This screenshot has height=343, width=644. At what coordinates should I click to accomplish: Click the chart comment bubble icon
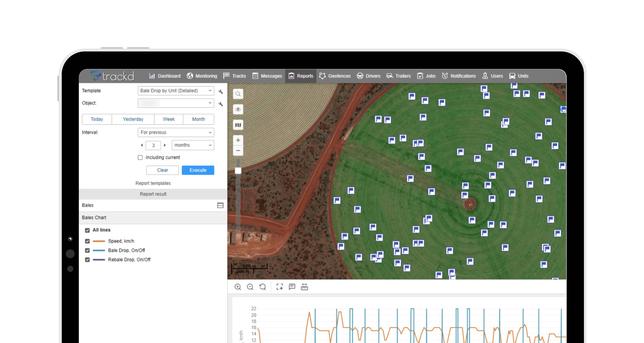pos(292,287)
